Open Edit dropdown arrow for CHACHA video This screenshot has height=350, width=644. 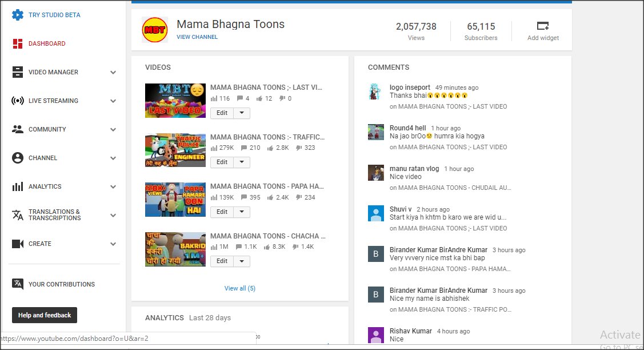(242, 261)
